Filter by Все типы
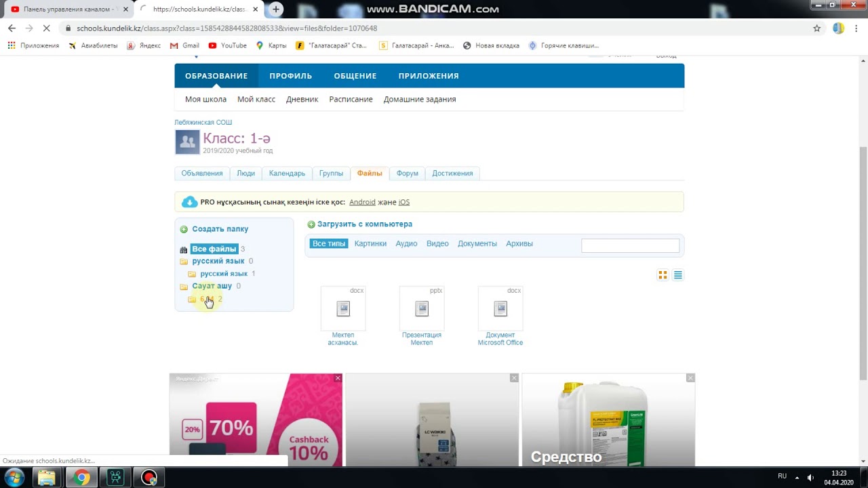Screen dimensions: 868x488 (x=328, y=243)
